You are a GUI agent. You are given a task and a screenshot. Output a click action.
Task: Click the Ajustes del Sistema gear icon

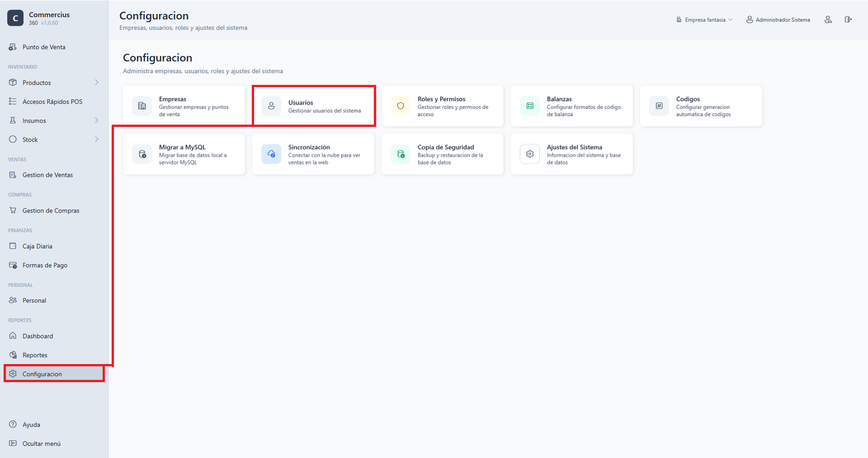pyautogui.click(x=530, y=154)
